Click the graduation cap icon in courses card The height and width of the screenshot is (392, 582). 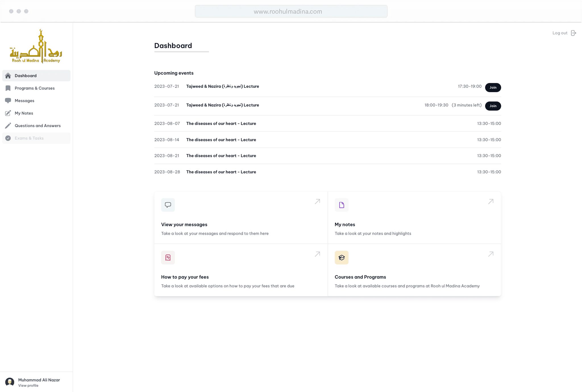coord(341,257)
